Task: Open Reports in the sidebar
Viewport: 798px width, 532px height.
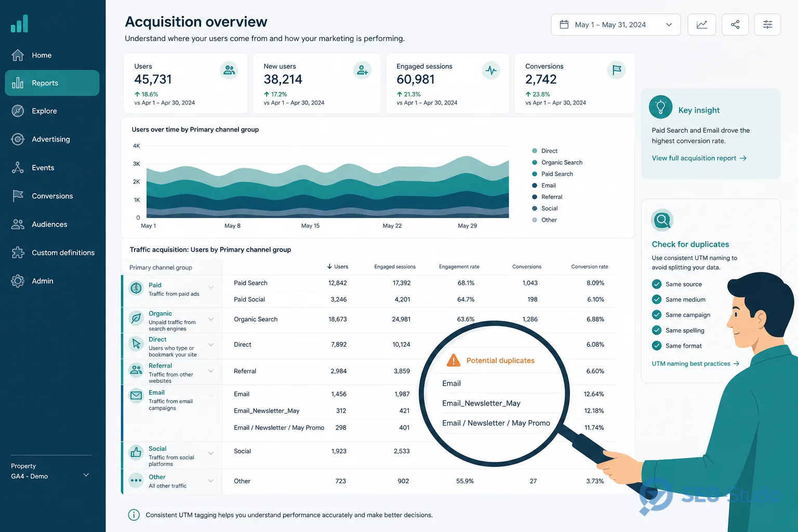Action: pyautogui.click(x=52, y=83)
